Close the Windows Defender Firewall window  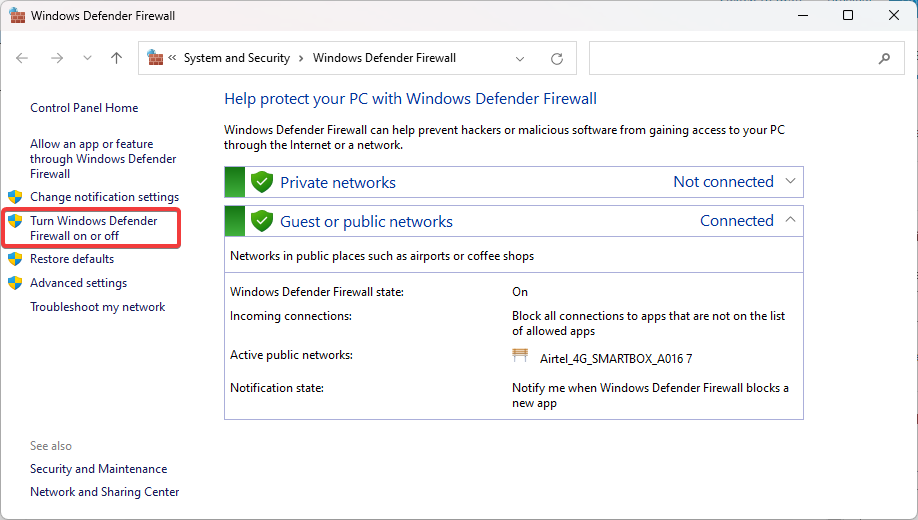point(893,15)
